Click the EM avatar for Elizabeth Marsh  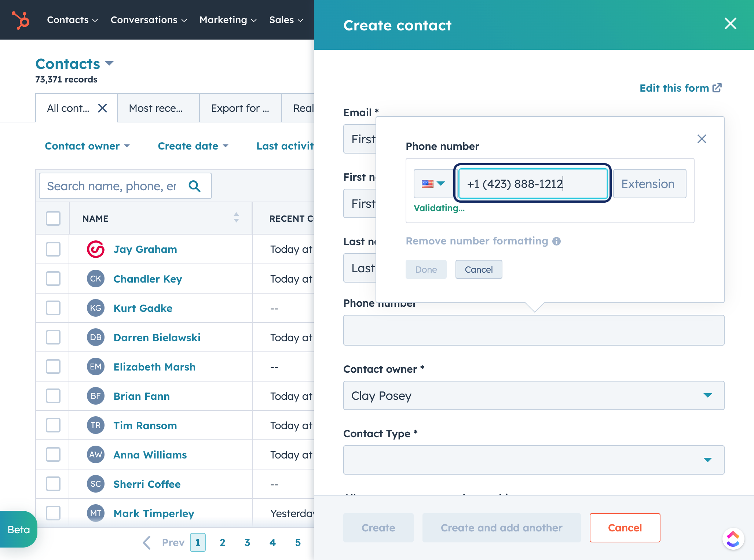(x=96, y=366)
